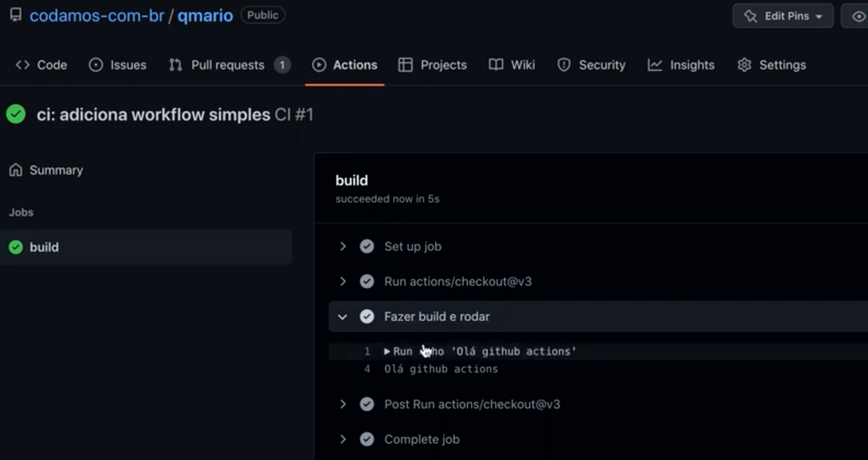Expand the Run actions/checkout@v3 step
The height and width of the screenshot is (460, 868).
[x=343, y=281]
